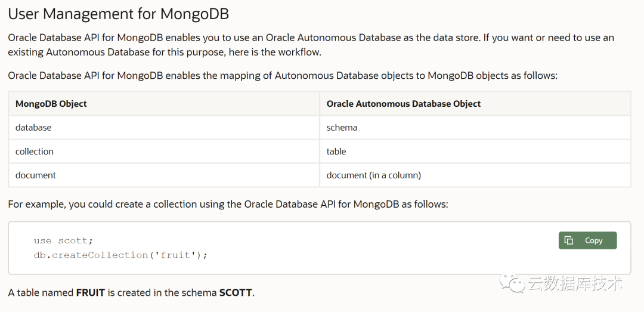Click the 云数据库技术 watermark text

tap(575, 284)
